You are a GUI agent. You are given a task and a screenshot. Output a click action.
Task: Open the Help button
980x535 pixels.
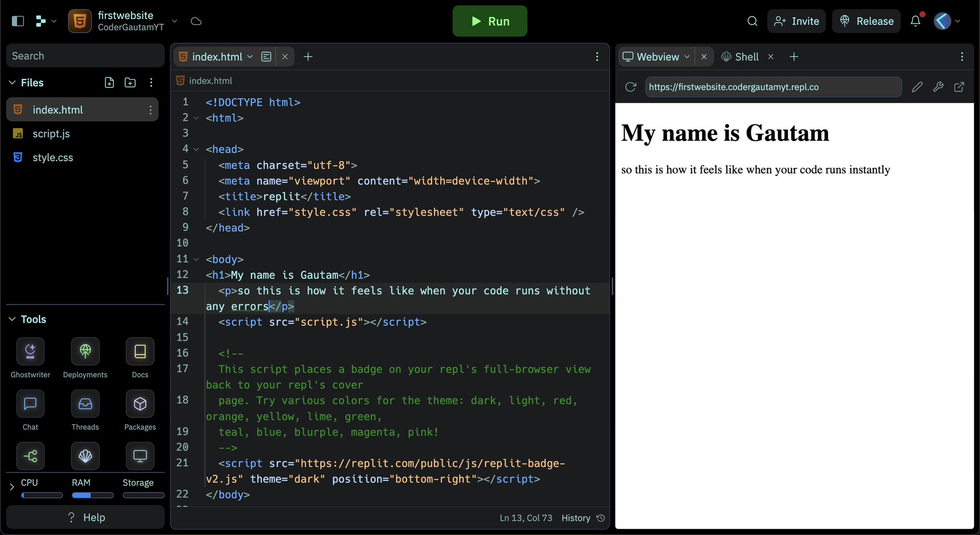[x=85, y=517]
